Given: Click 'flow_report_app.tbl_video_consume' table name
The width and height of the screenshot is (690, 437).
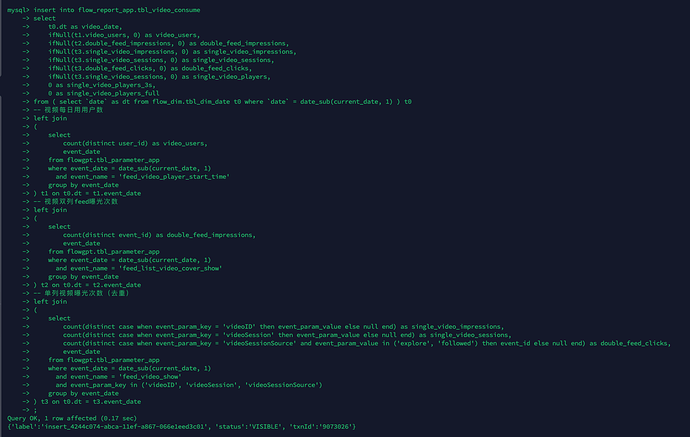Looking at the screenshot, I should [139, 10].
